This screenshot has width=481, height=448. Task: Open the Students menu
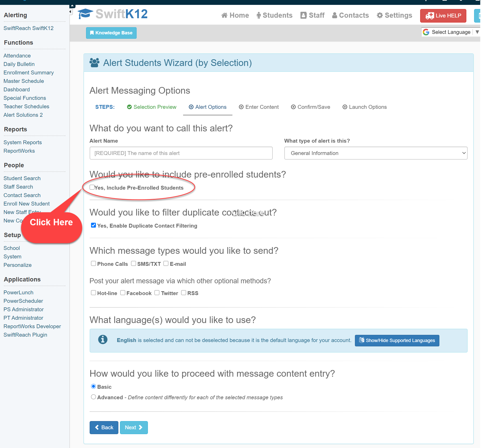click(275, 15)
